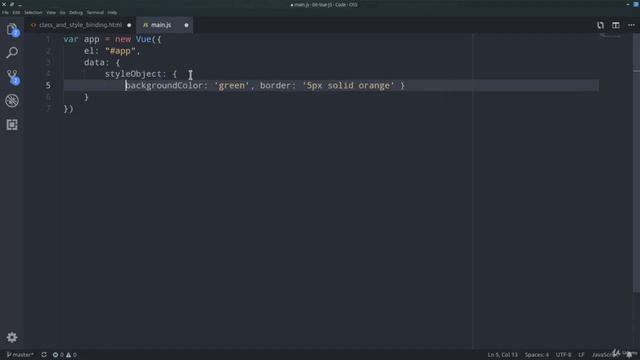
Task: Click the minimap preview at top right
Action: click(610, 37)
